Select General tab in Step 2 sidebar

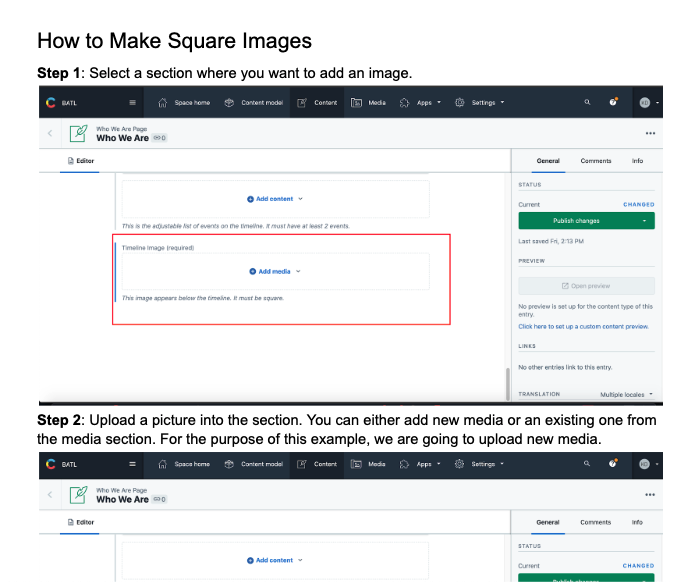pyautogui.click(x=548, y=522)
